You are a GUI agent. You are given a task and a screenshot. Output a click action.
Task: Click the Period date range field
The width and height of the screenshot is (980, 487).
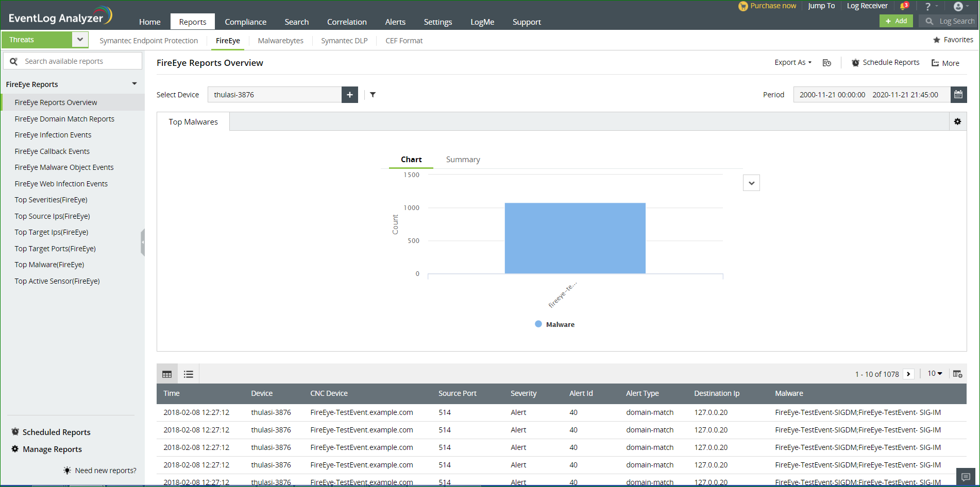coord(872,95)
